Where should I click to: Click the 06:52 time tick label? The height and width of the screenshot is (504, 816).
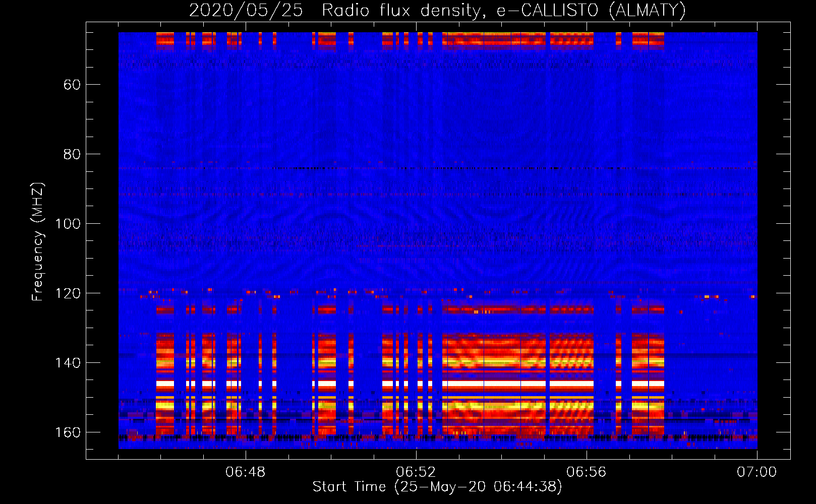[416, 472]
